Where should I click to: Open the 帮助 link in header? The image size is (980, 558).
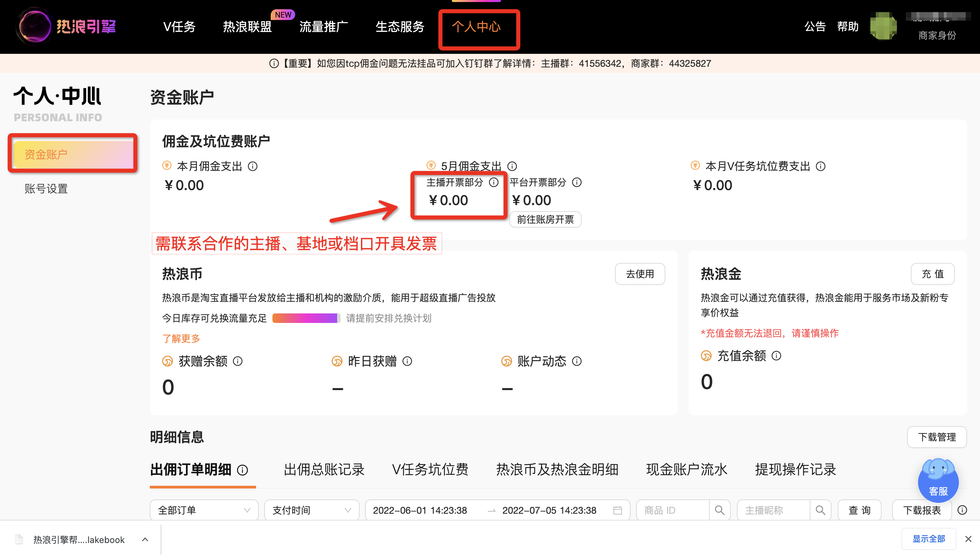[848, 27]
